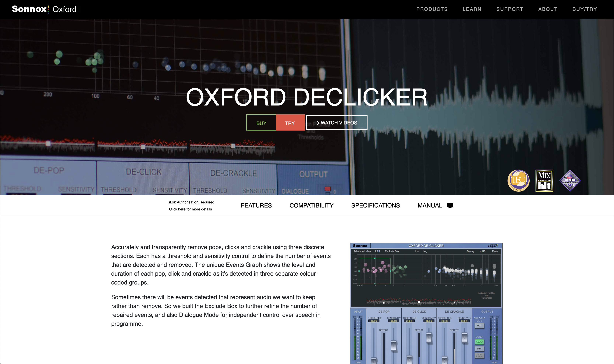The width and height of the screenshot is (614, 364).
Task: Click the Sonnox Oxford logo
Action: tap(44, 9)
